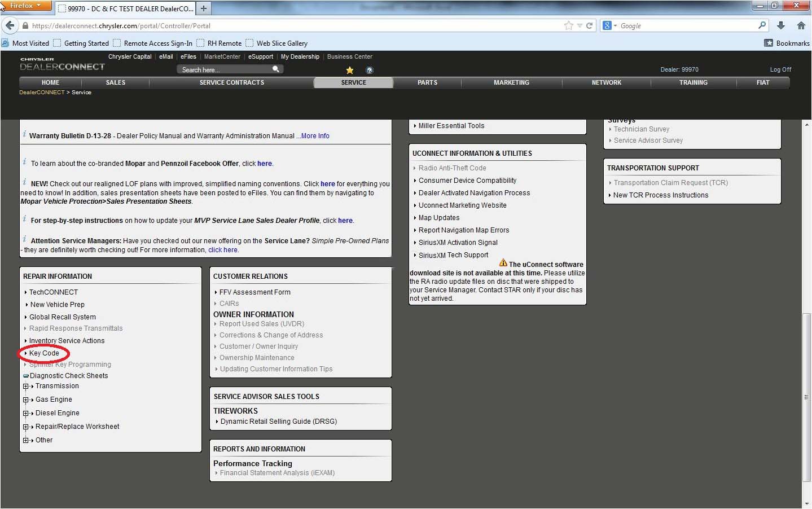The height and width of the screenshot is (509, 812).
Task: Open the Firefox downloads arrow icon
Action: pos(781,25)
